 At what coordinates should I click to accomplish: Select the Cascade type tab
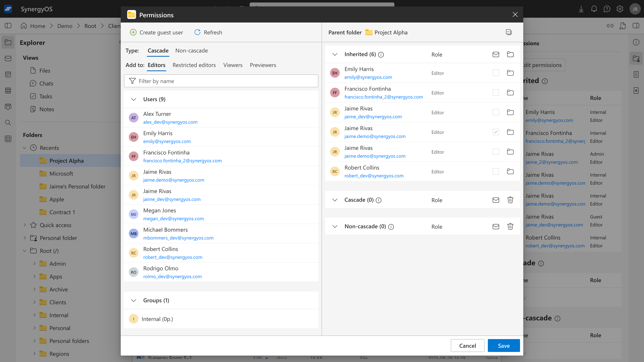pyautogui.click(x=158, y=50)
